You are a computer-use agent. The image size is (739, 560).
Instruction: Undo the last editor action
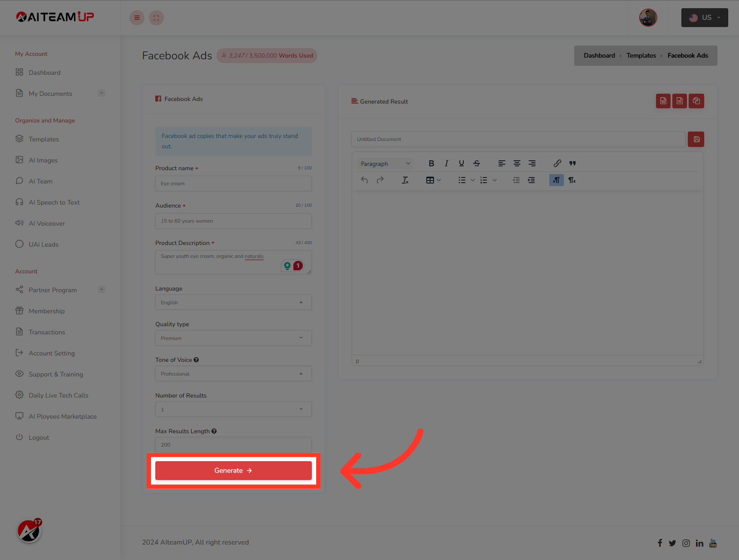364,180
